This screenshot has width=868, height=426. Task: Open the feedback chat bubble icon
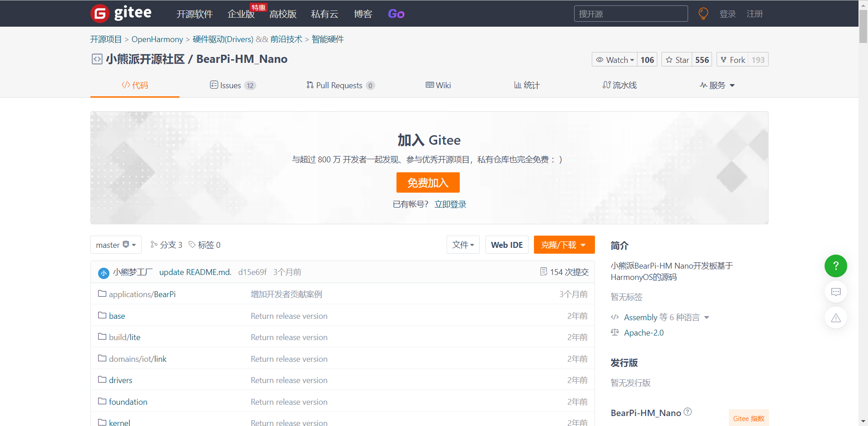tap(835, 292)
